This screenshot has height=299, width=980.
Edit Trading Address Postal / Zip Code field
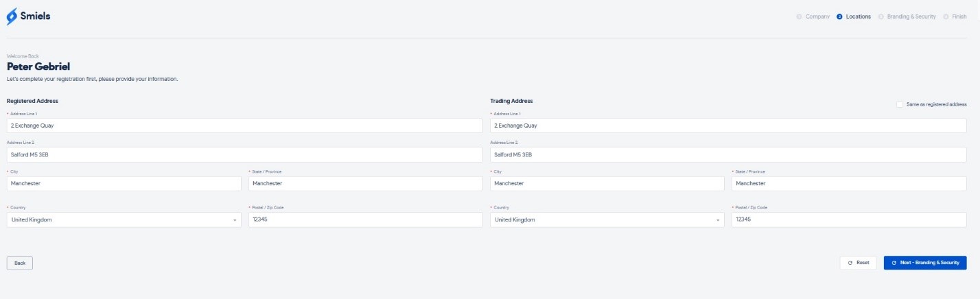[849, 219]
